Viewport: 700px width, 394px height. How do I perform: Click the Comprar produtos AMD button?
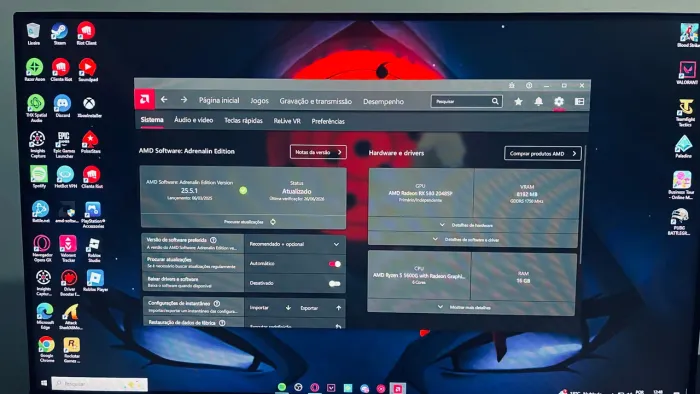click(543, 153)
